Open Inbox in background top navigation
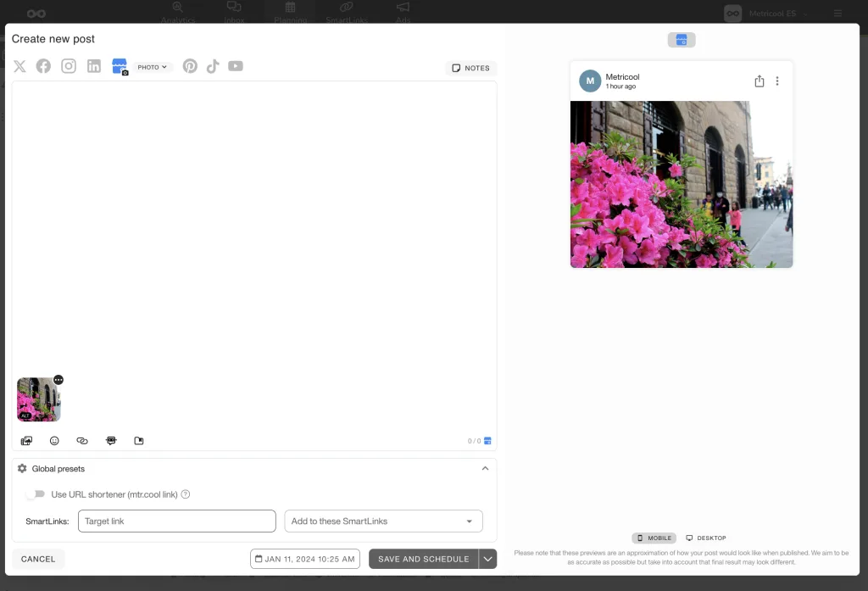The width and height of the screenshot is (868, 591). click(x=234, y=13)
